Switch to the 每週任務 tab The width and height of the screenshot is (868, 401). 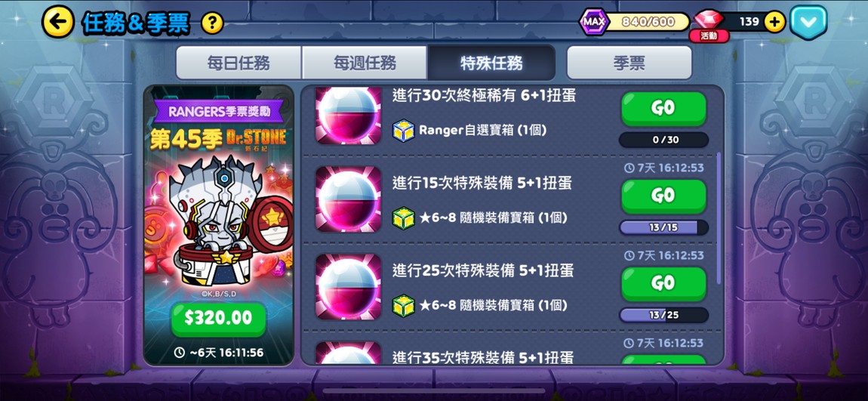(365, 63)
